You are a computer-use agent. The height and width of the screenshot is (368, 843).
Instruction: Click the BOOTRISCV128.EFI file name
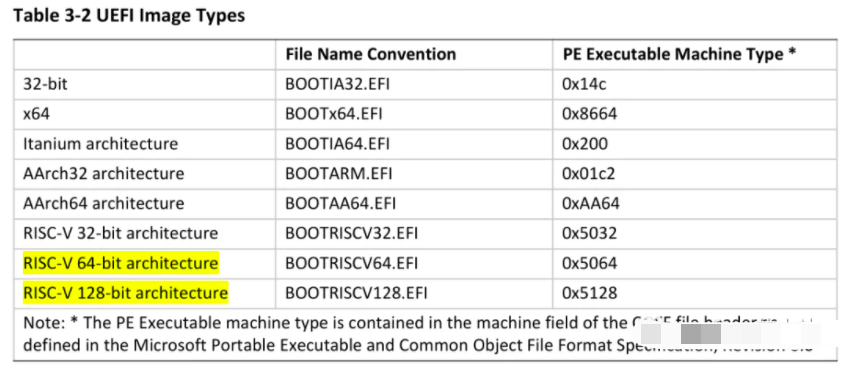(356, 293)
